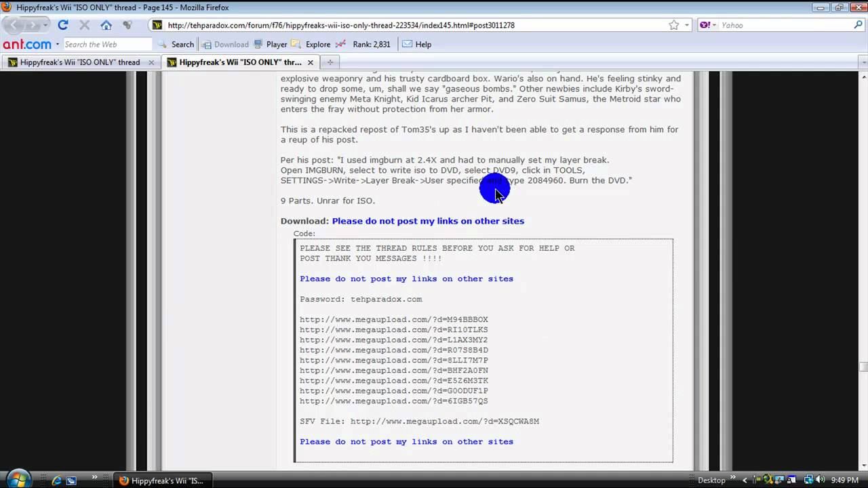This screenshot has height=488, width=868.
Task: Click the megaupload link ending 6IGB57QS
Action: pos(394,401)
